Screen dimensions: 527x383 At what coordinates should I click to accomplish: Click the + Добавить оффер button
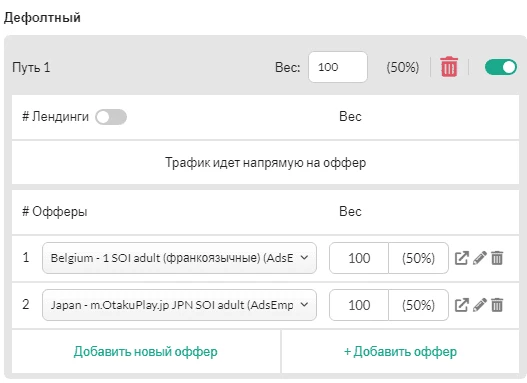(400, 352)
